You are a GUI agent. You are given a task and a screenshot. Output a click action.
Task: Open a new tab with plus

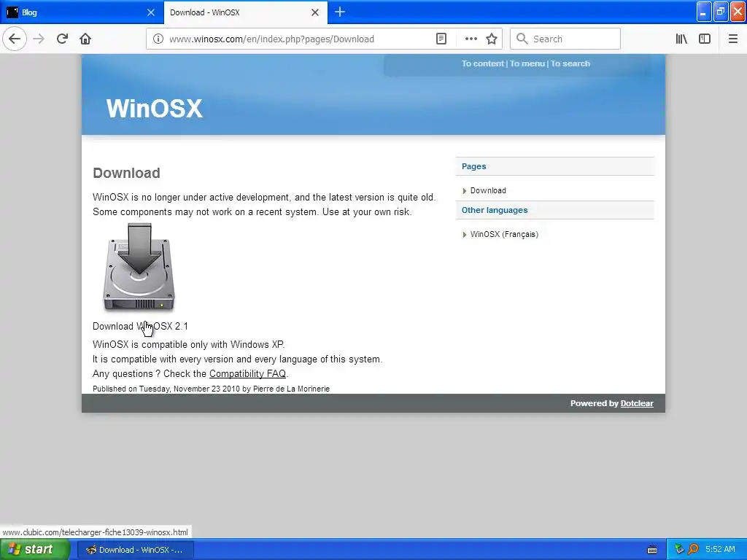click(x=340, y=12)
